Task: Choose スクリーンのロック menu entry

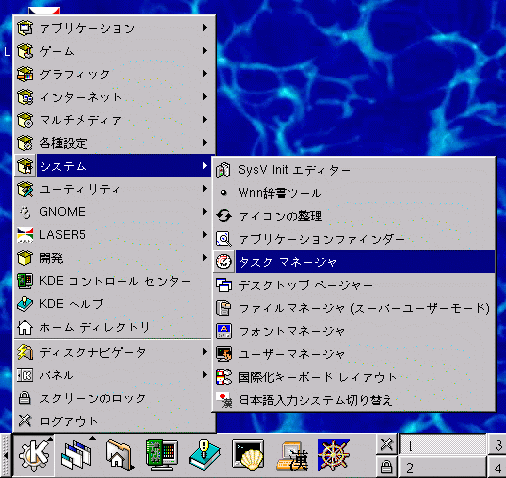Action: (113, 398)
